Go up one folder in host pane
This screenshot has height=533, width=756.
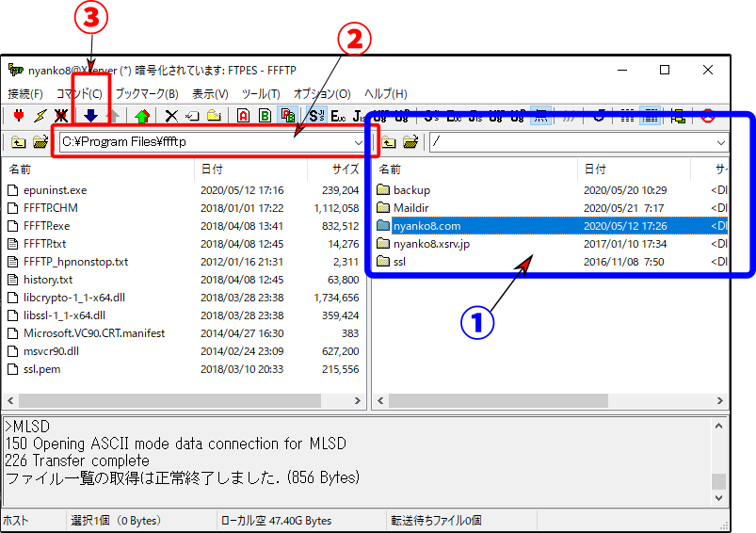coord(389,142)
